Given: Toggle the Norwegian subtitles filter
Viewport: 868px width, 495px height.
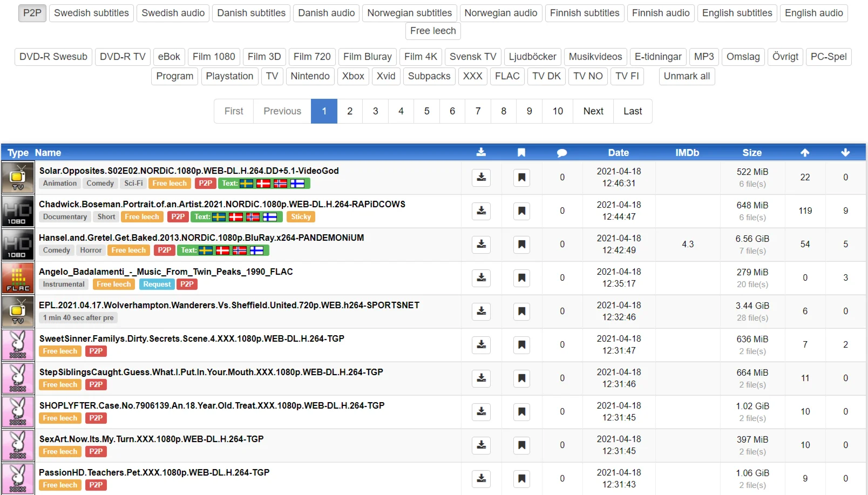Looking at the screenshot, I should click(x=410, y=13).
